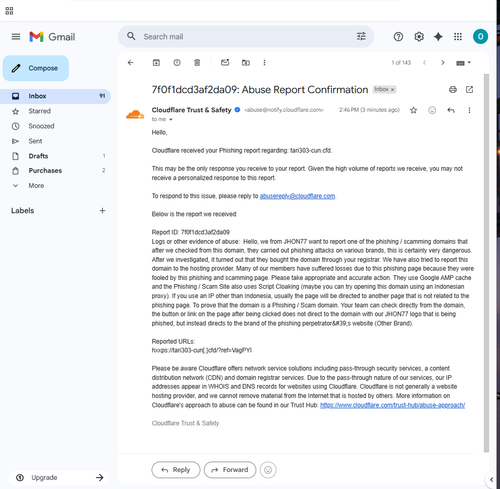Open Settings gear icon

[x=419, y=37]
